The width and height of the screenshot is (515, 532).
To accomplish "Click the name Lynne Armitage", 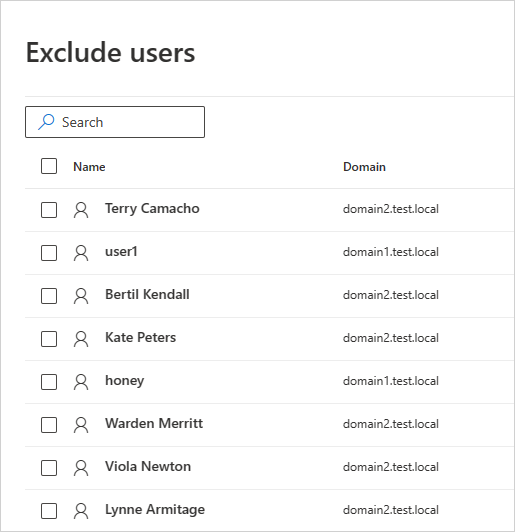I will (155, 510).
